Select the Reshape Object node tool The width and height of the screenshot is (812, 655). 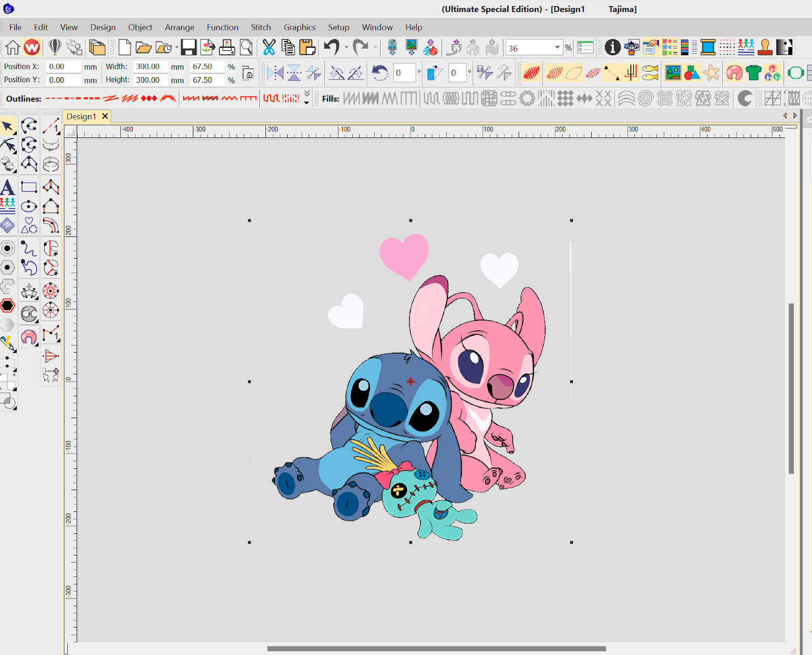pos(8,146)
